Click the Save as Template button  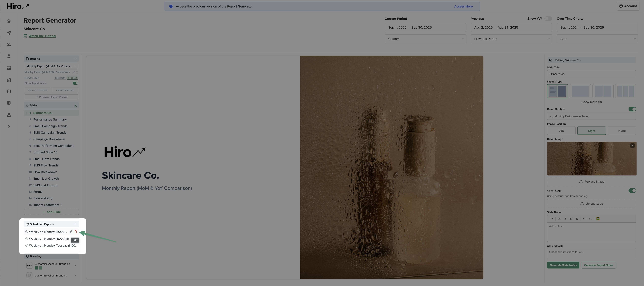pos(38,90)
